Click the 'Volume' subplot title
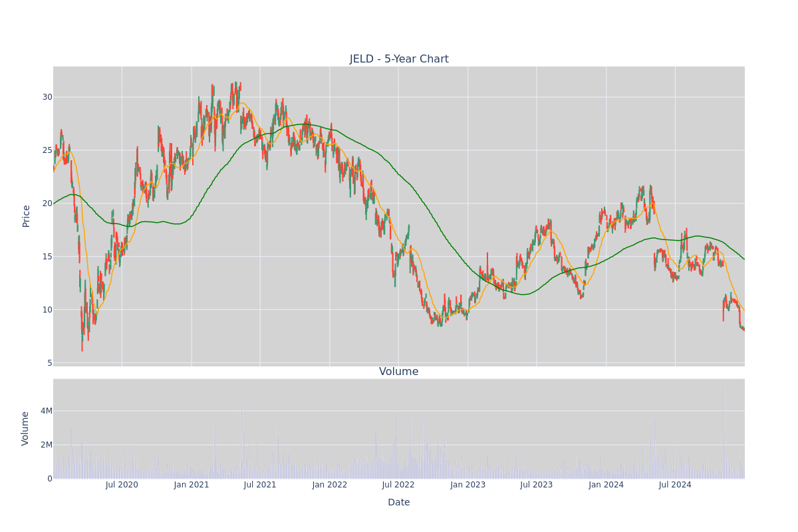This screenshot has height=532, width=798. point(399,372)
